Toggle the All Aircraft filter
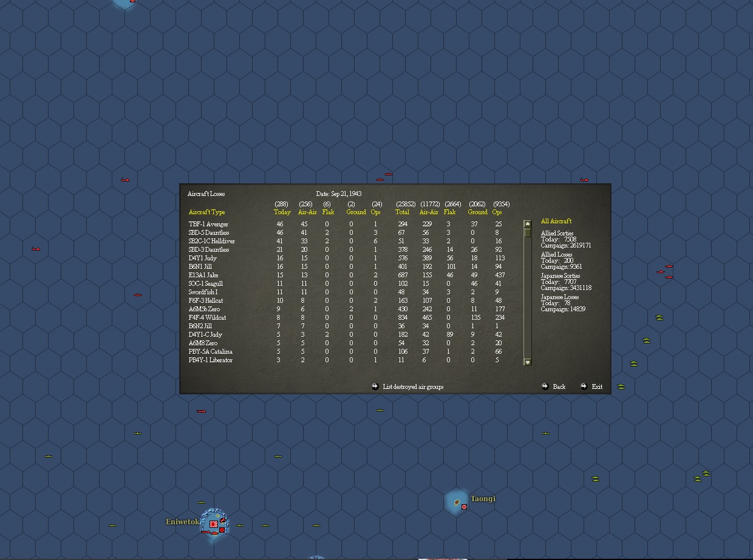Image resolution: width=753 pixels, height=560 pixels. [556, 221]
